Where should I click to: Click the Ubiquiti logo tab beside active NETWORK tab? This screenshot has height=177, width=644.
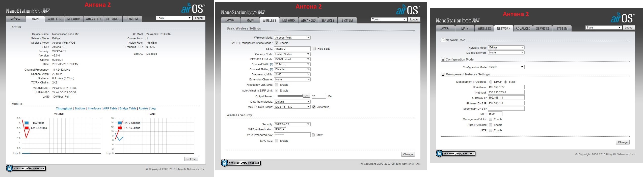[445, 28]
